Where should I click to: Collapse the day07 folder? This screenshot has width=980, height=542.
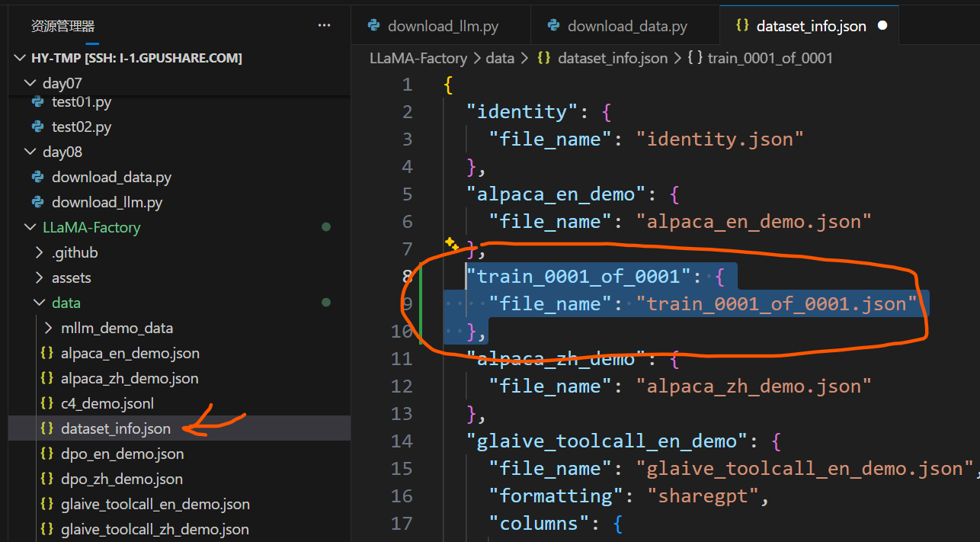click(30, 83)
